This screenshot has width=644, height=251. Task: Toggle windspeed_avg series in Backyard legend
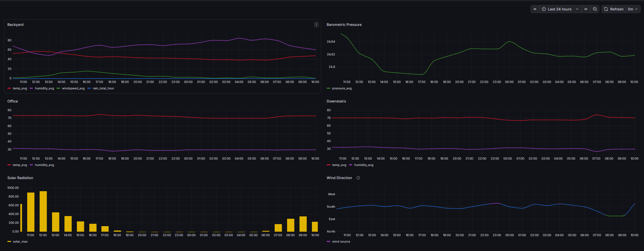pos(73,88)
